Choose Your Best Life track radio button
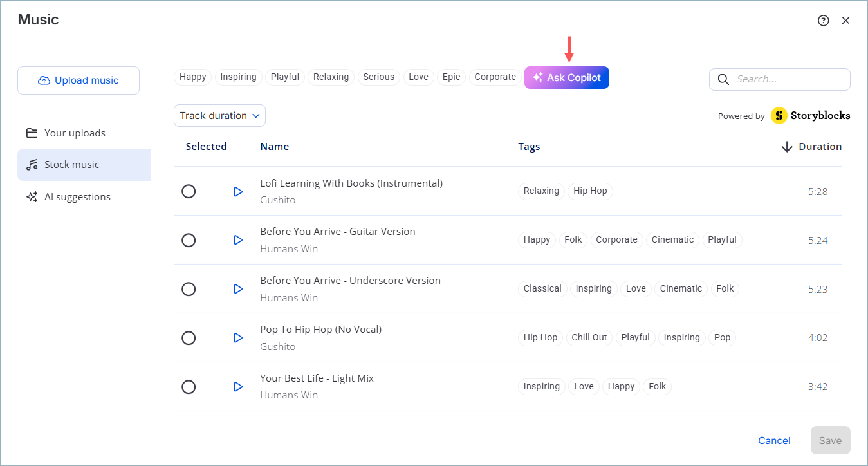Image resolution: width=868 pixels, height=466 pixels. click(189, 387)
